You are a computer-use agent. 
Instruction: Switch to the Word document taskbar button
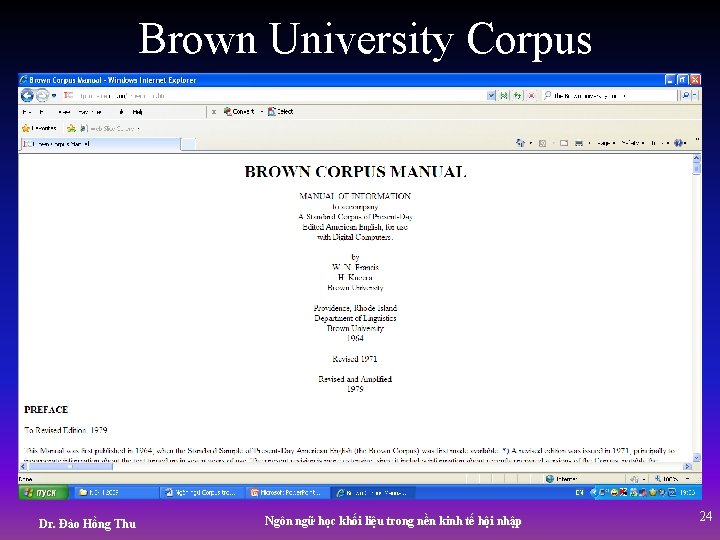(x=201, y=493)
